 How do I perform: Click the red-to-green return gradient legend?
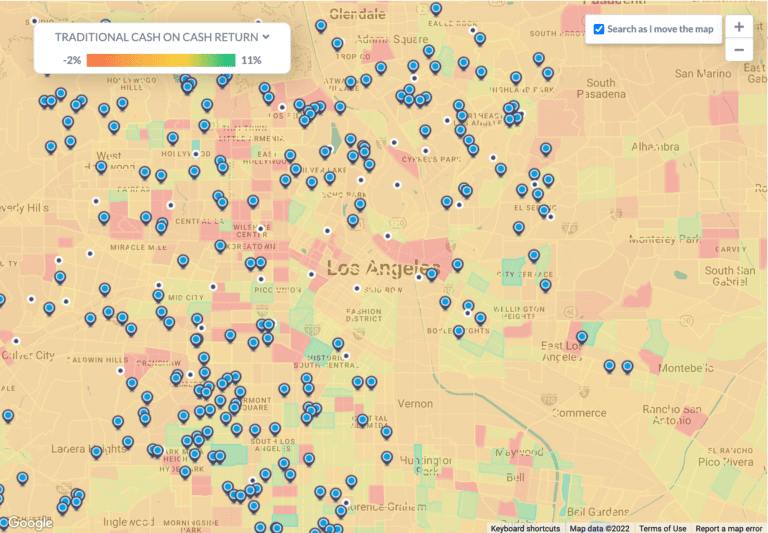(161, 60)
